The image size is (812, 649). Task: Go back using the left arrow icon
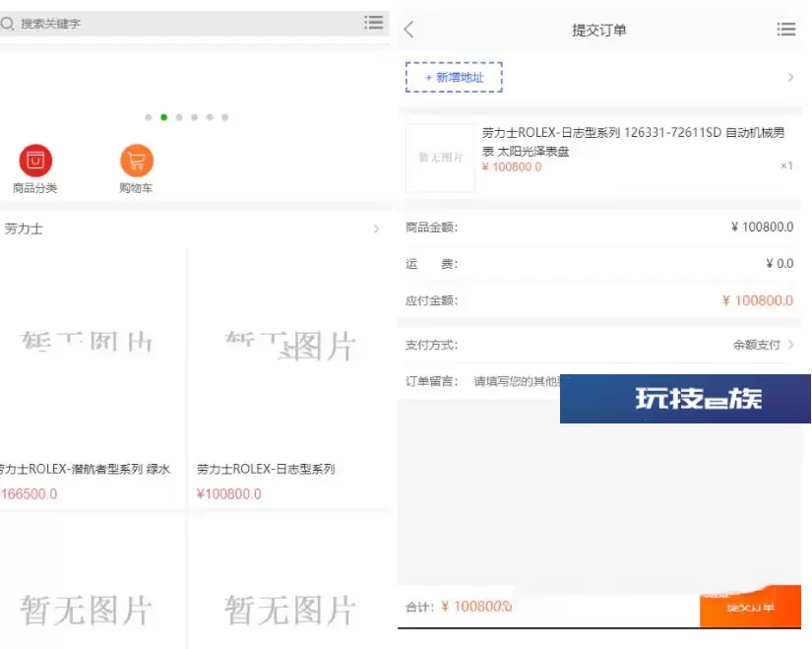409,30
